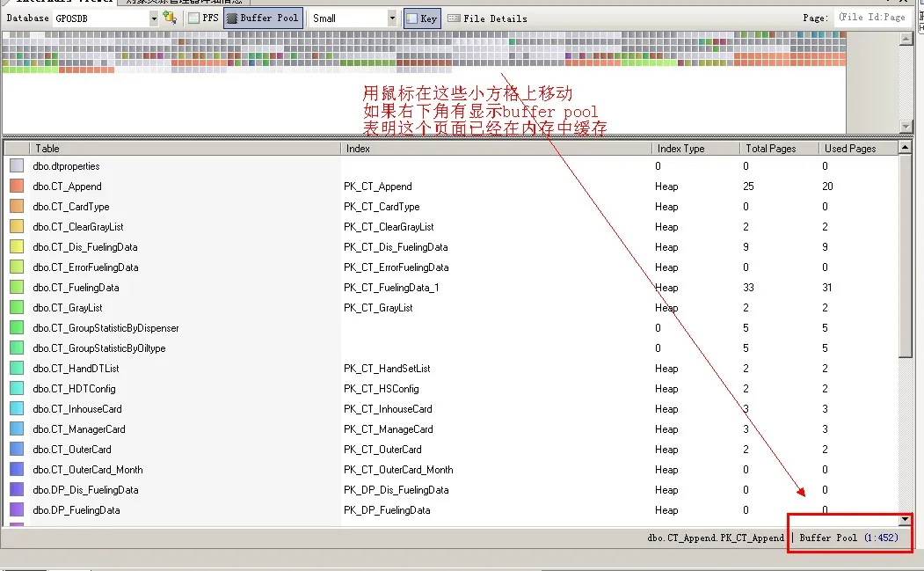924x571 pixels.
Task: Select the dbo.CT_Append color swatch
Action: (x=17, y=187)
